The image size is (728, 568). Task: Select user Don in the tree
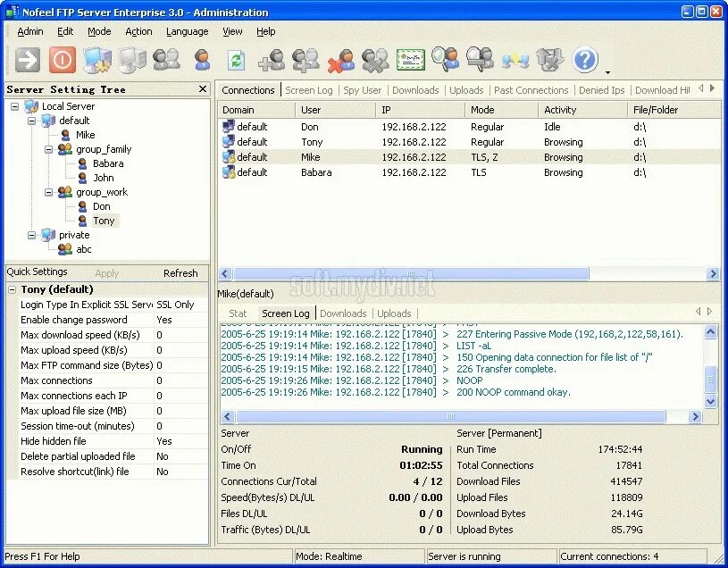tap(101, 206)
